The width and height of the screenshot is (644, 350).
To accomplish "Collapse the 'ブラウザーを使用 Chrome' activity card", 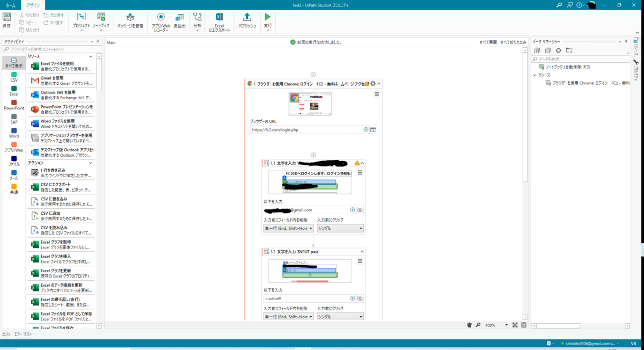I will [379, 84].
